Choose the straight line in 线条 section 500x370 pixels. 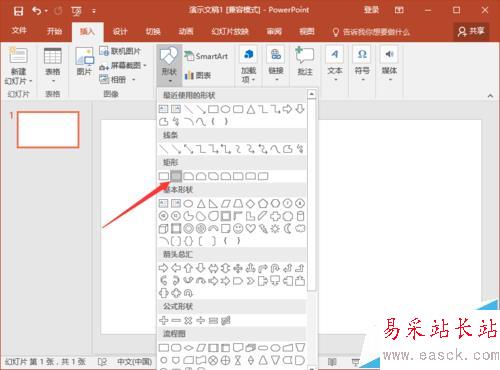pos(163,149)
